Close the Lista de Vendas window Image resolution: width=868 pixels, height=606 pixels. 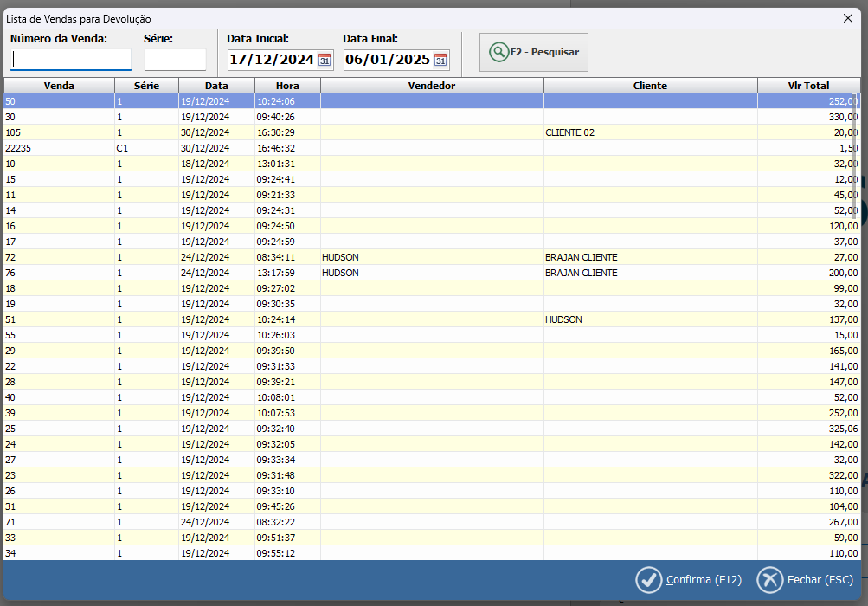click(849, 17)
